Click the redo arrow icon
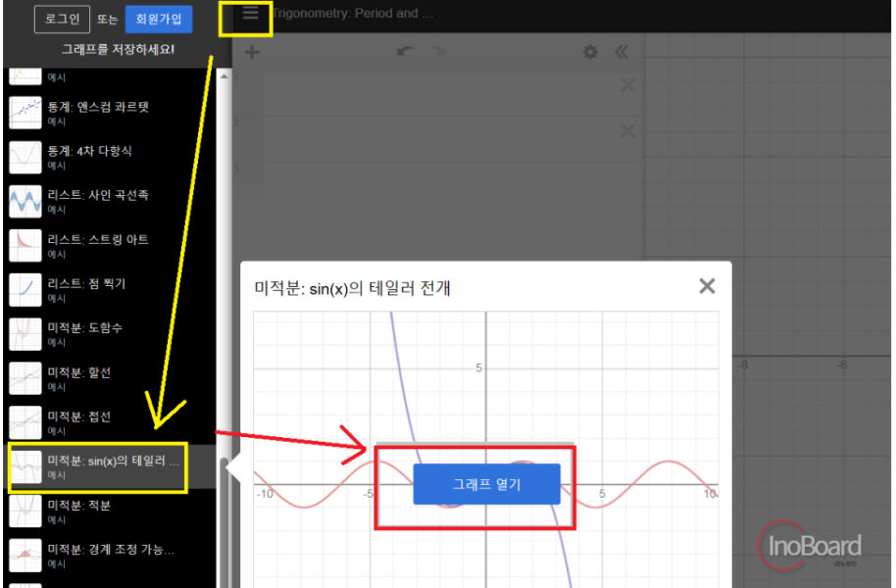 point(437,52)
